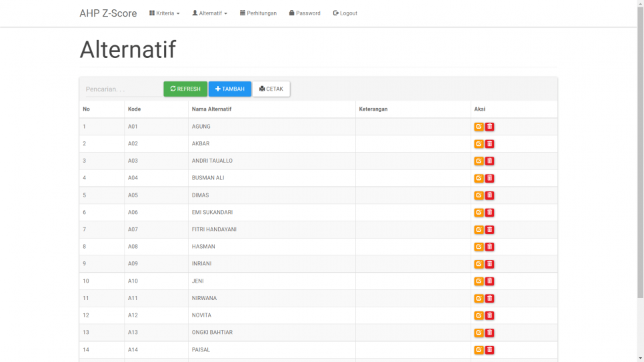
Task: Click the Alternatif page heading
Action: (x=128, y=49)
